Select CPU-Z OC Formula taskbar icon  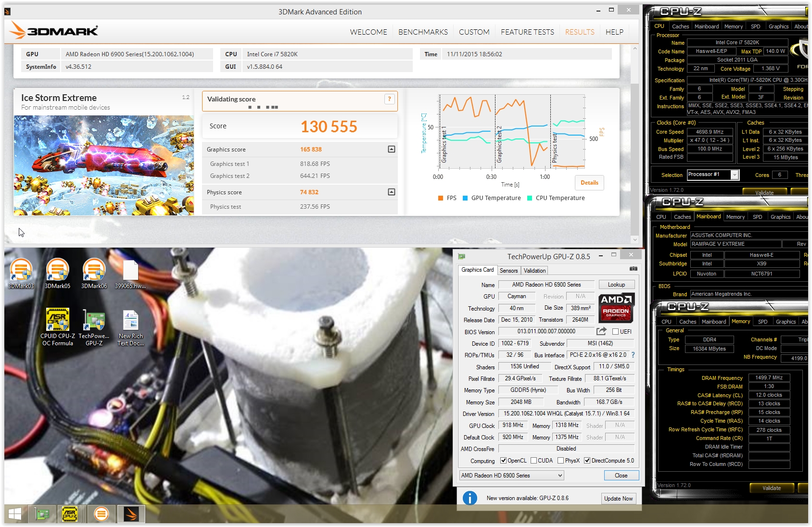pyautogui.click(x=70, y=514)
